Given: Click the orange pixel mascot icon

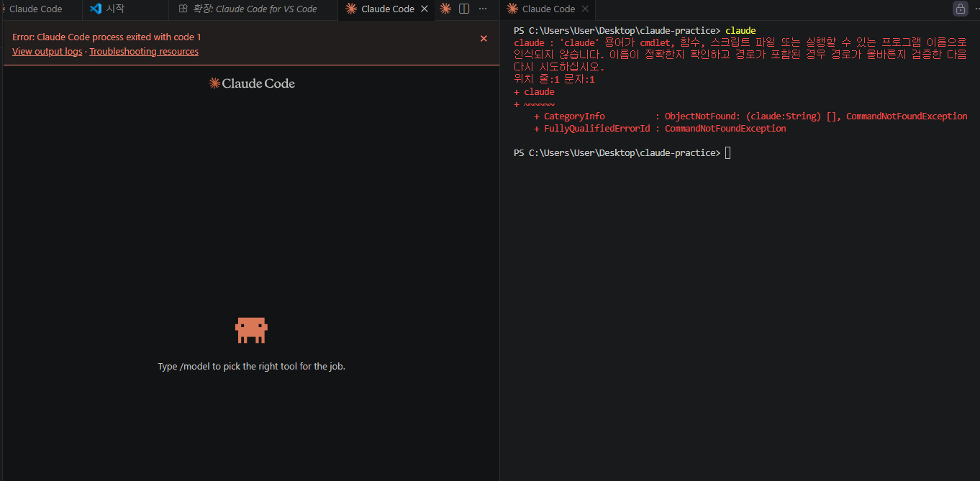Looking at the screenshot, I should (x=251, y=330).
